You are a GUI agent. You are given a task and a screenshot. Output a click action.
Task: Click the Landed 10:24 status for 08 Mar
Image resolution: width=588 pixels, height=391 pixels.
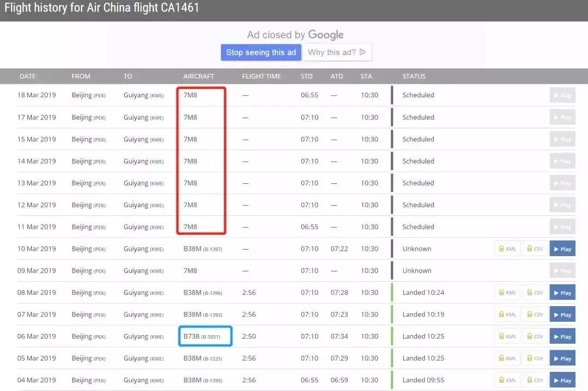[x=424, y=292]
